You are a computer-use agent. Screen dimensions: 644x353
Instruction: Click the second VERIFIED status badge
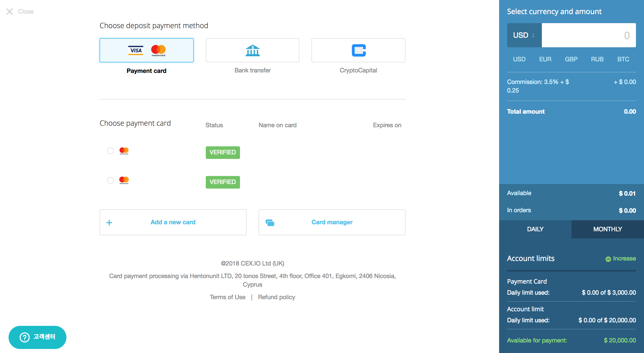(x=223, y=182)
